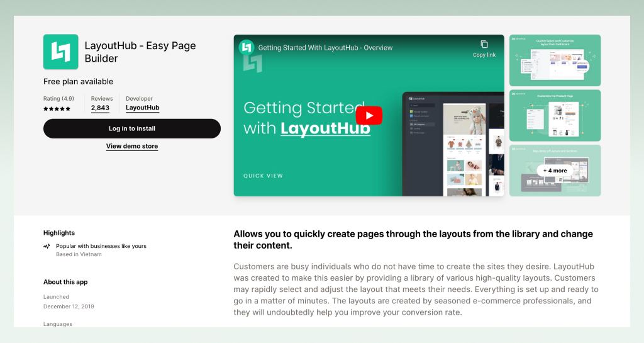Click the Popular with businesses trend icon
644x343 pixels.
(x=47, y=246)
